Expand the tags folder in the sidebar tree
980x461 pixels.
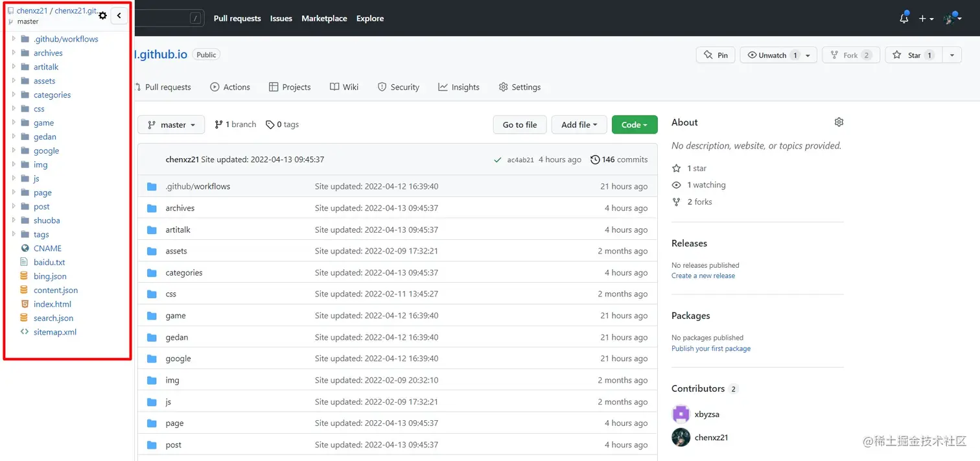14,234
